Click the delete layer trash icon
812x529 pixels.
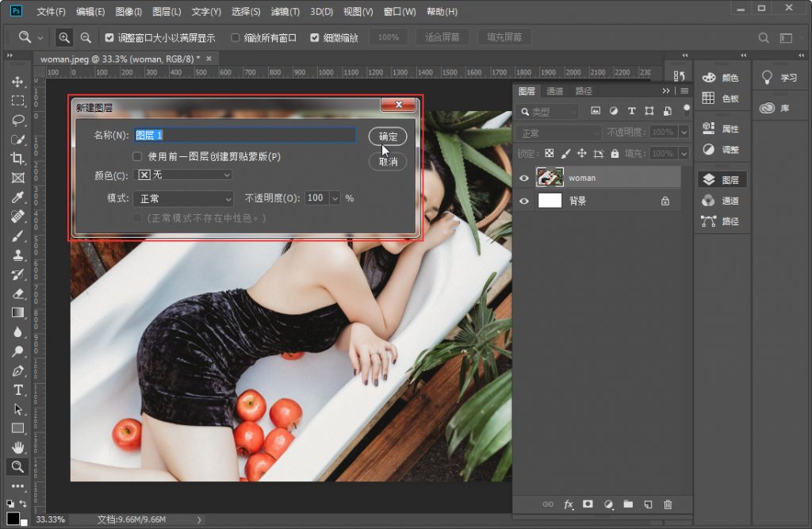[x=668, y=504]
